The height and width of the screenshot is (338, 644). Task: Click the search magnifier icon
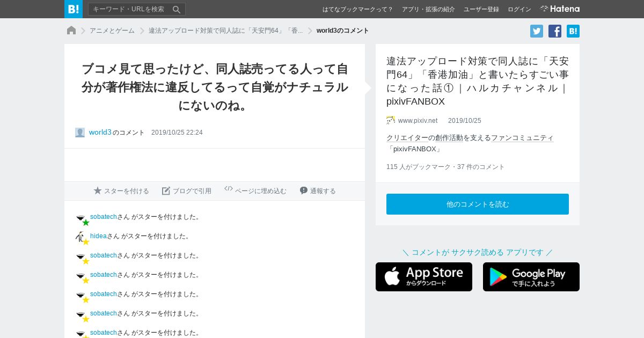tap(177, 9)
